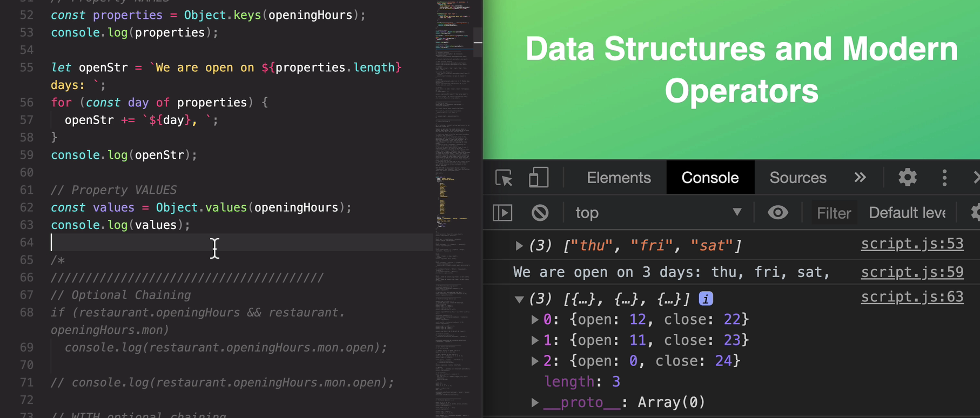Open the Default levels dropdown
Image resolution: width=980 pixels, height=418 pixels.
907,213
